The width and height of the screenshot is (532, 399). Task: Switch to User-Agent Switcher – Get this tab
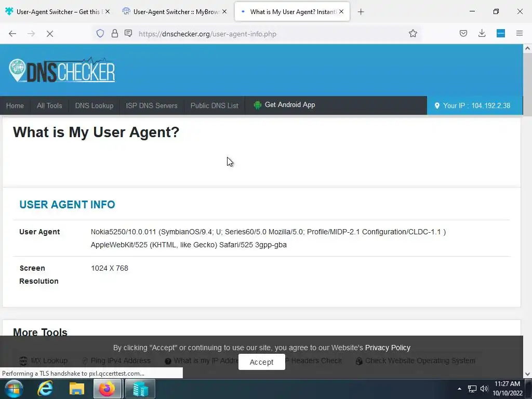point(58,11)
